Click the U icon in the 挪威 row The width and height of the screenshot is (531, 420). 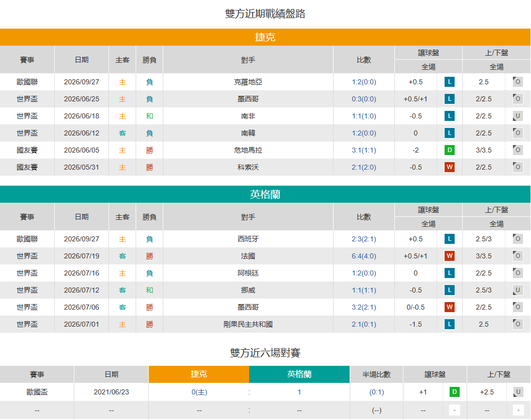pos(517,290)
